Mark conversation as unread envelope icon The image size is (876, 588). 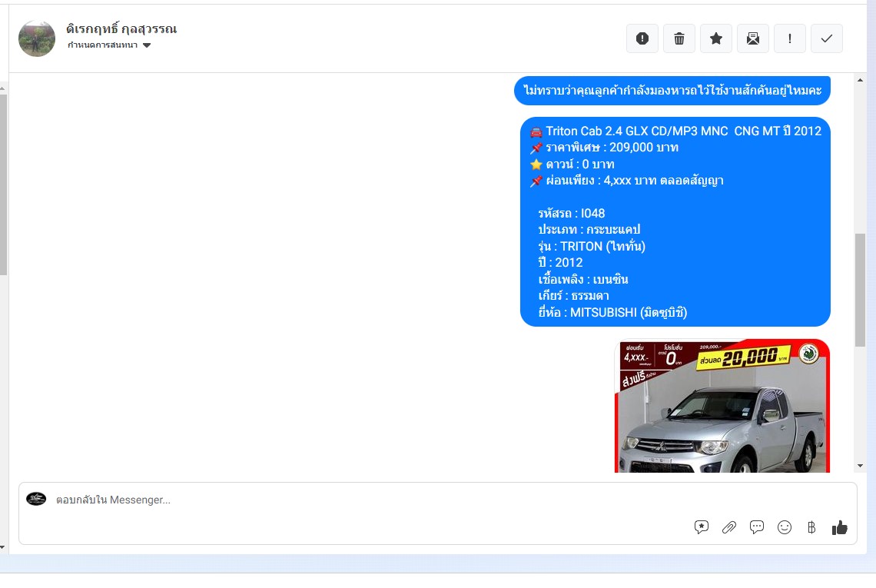(752, 38)
